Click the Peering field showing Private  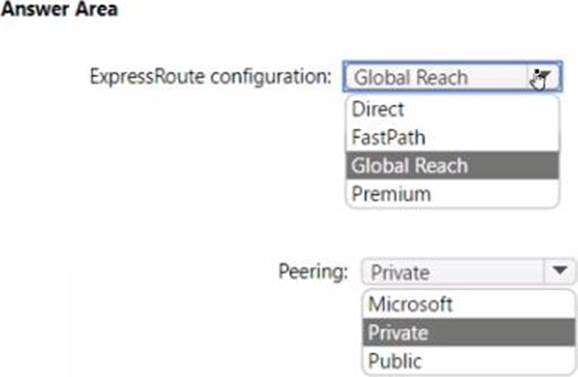coord(469,272)
